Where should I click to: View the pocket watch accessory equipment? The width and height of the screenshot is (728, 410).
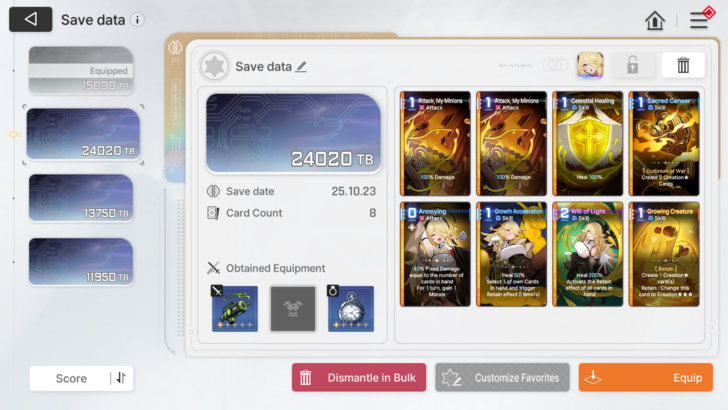[x=351, y=308]
